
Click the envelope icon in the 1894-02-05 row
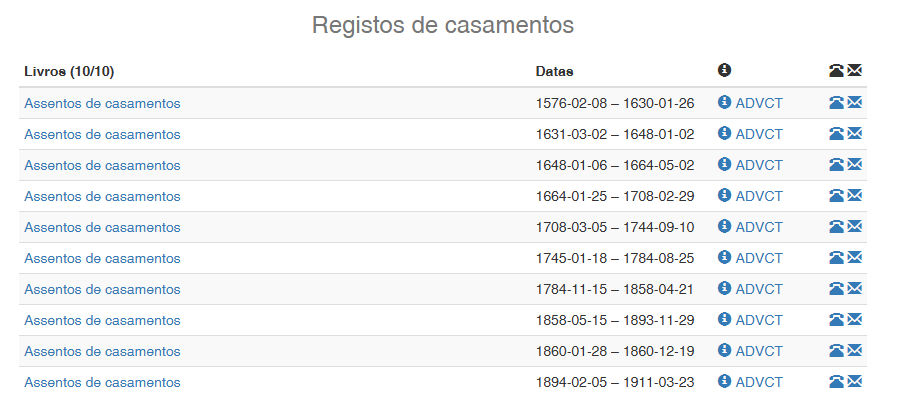(855, 382)
